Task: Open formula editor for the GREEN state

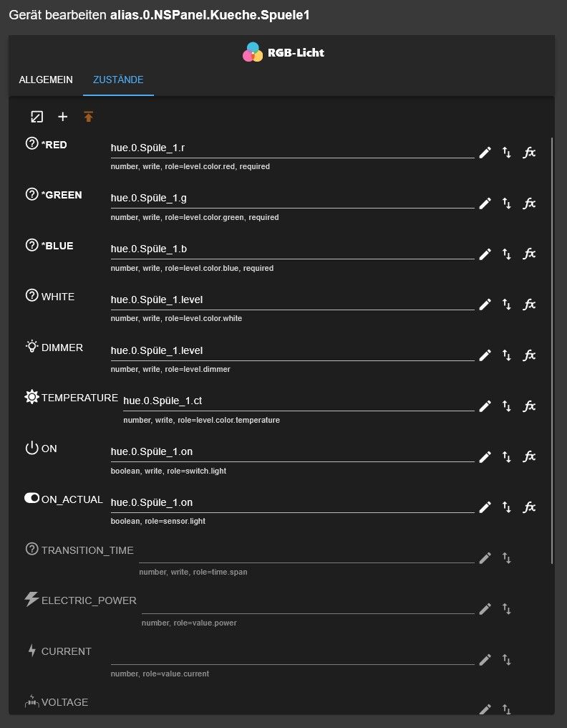Action: tap(529, 203)
